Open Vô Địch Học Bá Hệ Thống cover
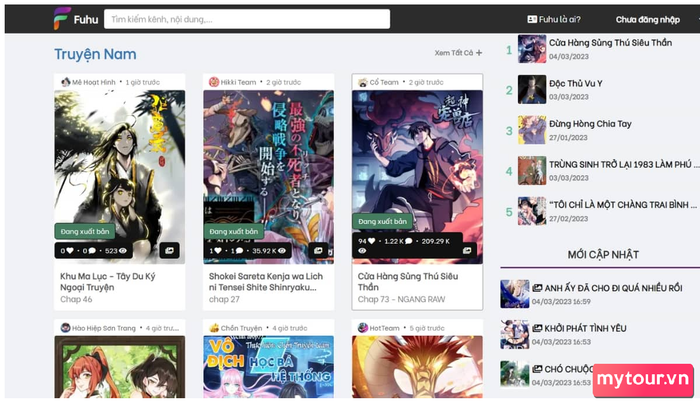The height and width of the screenshot is (405, 700). (268, 367)
